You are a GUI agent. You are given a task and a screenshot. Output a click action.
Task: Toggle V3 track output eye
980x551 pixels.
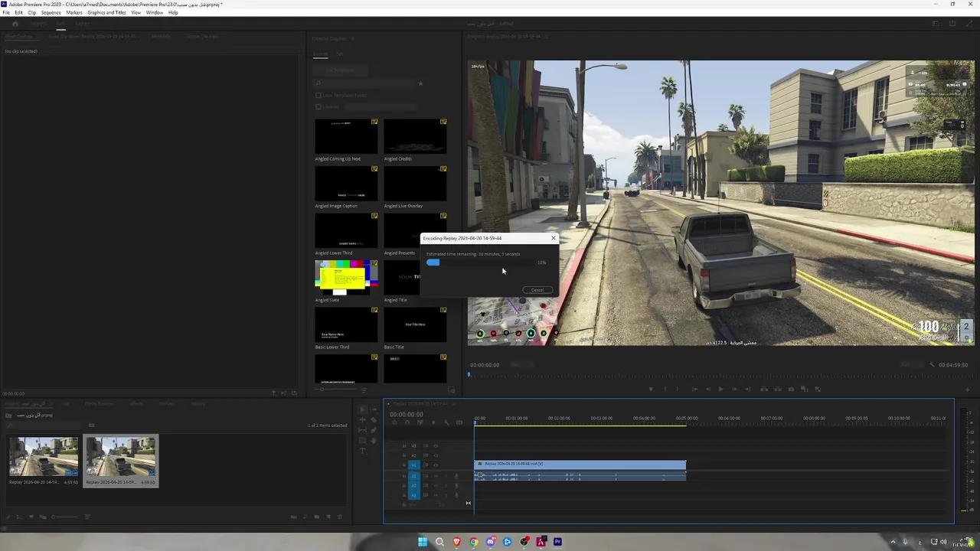point(436,446)
